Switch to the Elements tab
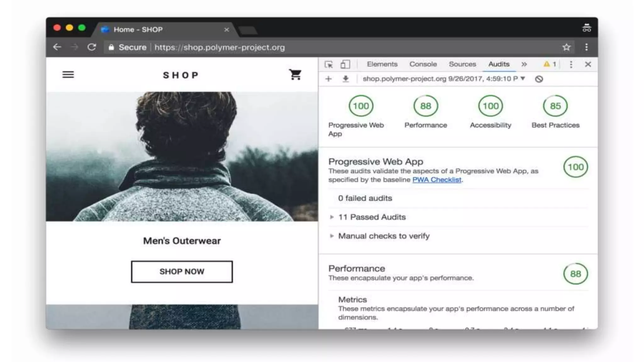 click(x=382, y=64)
